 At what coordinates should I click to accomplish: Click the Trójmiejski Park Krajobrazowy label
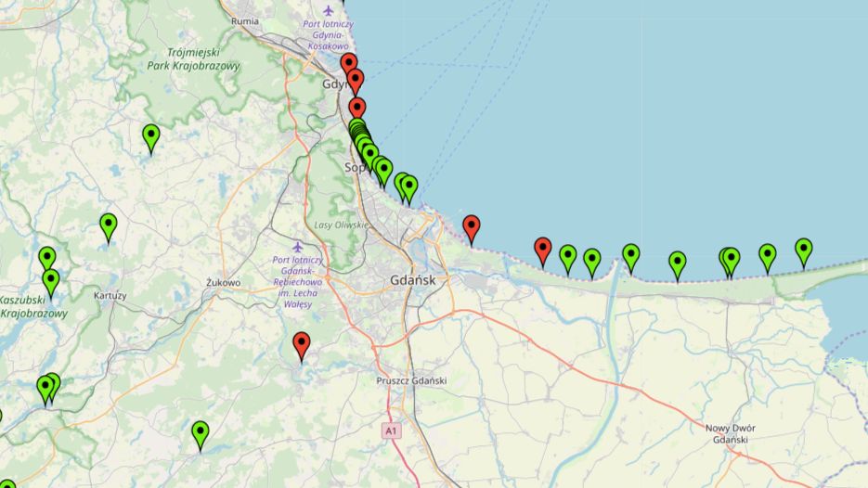194,59
